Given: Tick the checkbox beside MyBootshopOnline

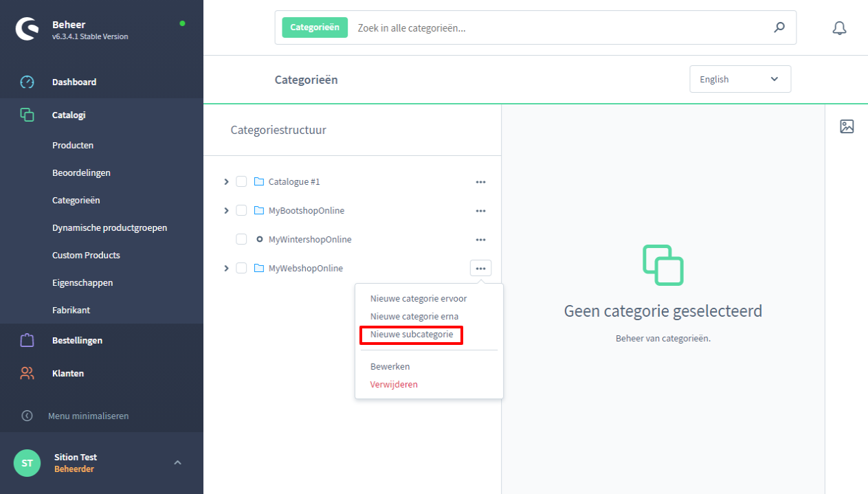Looking at the screenshot, I should coord(241,210).
